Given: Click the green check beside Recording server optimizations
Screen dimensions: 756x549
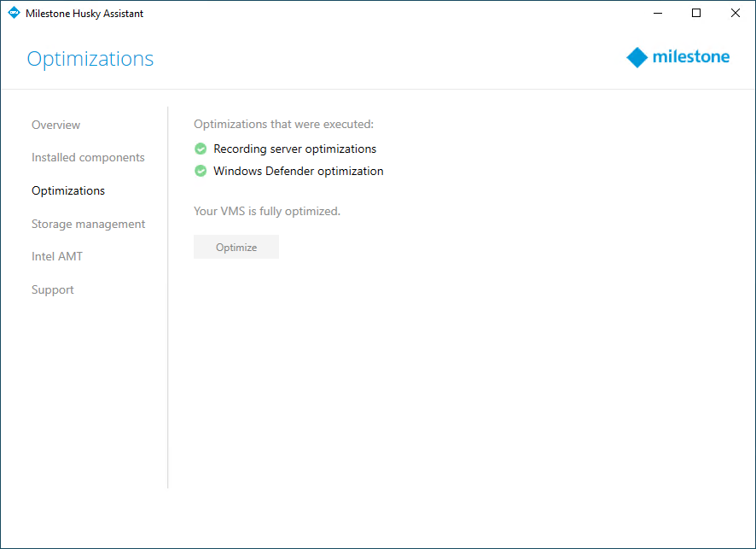Looking at the screenshot, I should [201, 149].
